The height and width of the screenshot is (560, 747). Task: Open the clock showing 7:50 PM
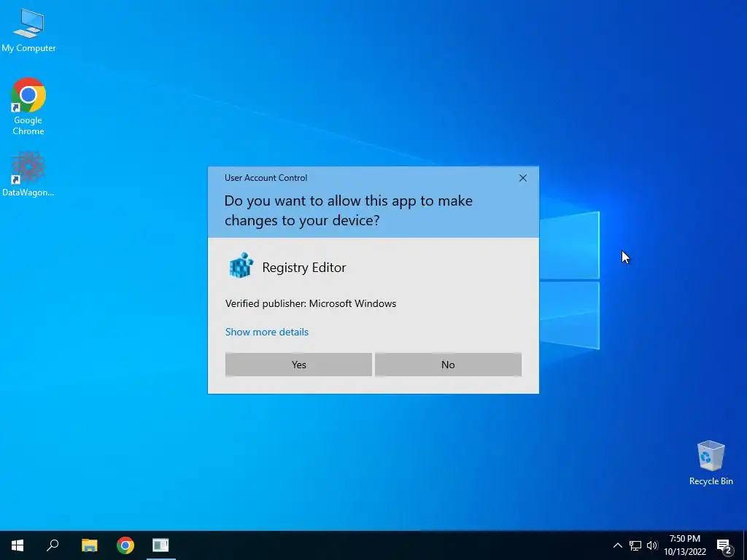(685, 545)
